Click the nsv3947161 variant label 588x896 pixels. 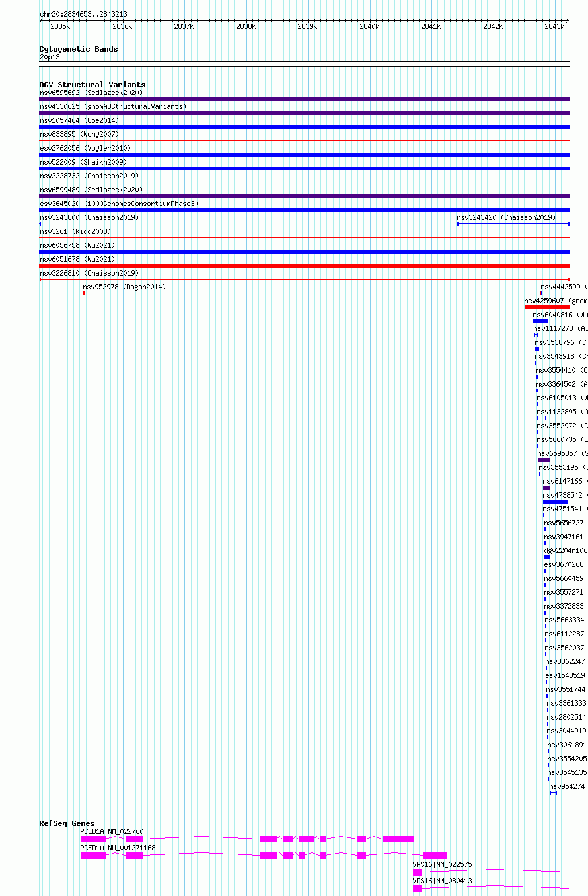[x=564, y=537]
